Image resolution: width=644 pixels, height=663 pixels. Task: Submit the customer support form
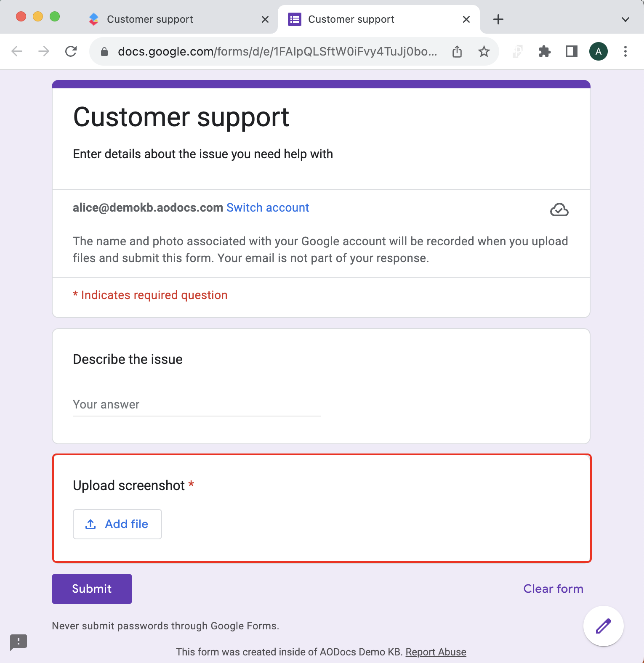(92, 589)
